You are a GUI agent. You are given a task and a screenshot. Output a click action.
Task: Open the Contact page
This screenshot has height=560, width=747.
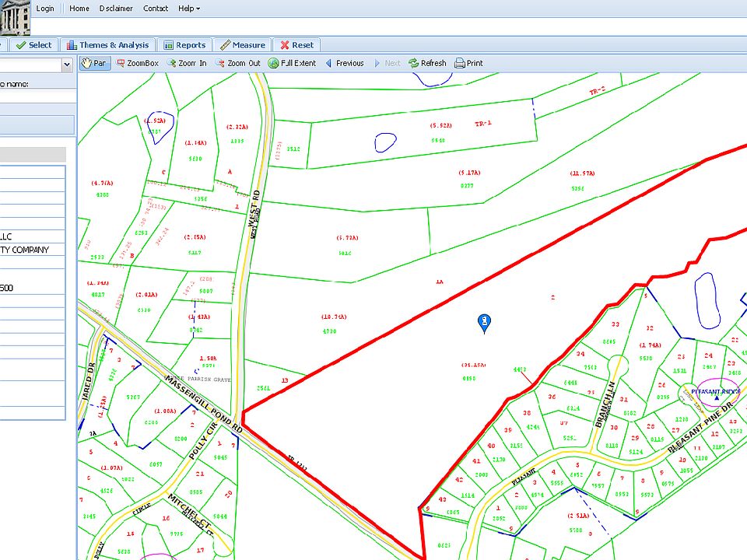point(156,9)
